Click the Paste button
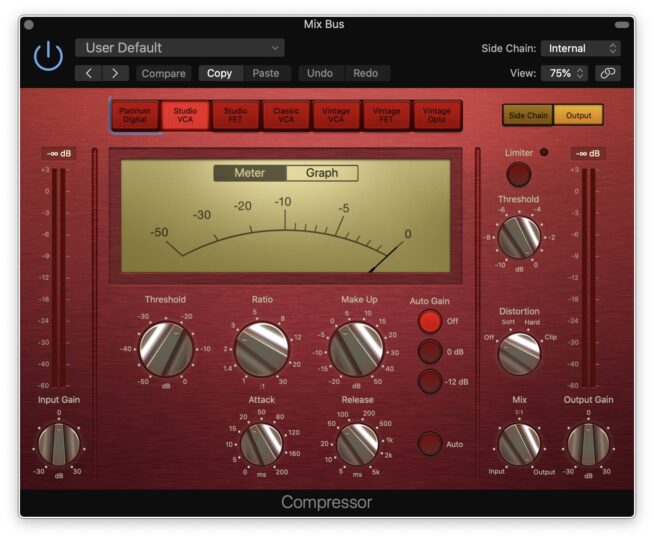 click(x=266, y=73)
